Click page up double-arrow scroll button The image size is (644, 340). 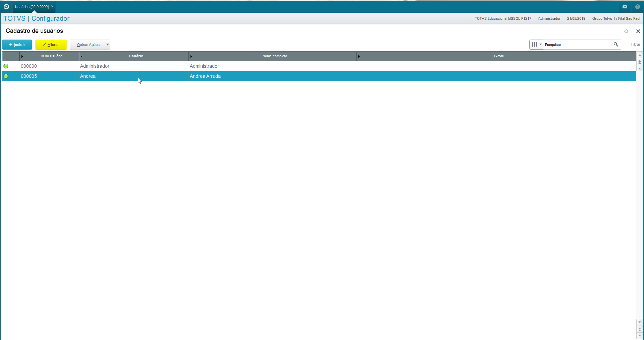pos(640,62)
